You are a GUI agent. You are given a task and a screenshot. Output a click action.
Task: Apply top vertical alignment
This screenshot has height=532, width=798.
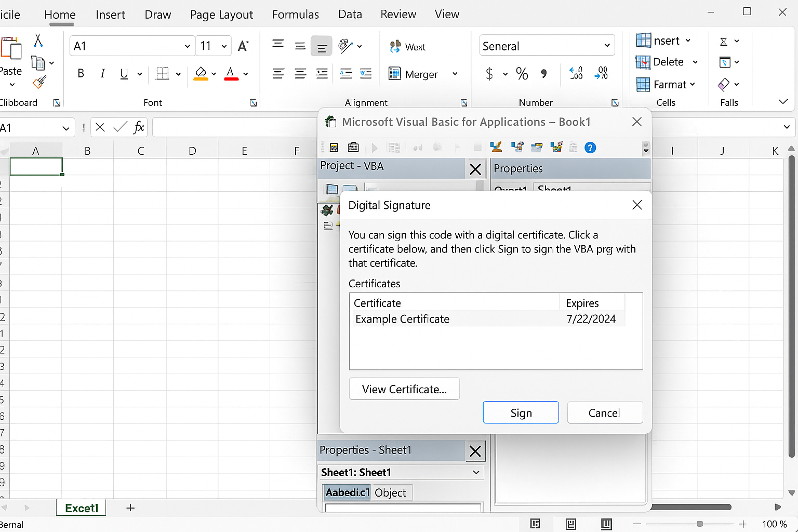point(278,44)
